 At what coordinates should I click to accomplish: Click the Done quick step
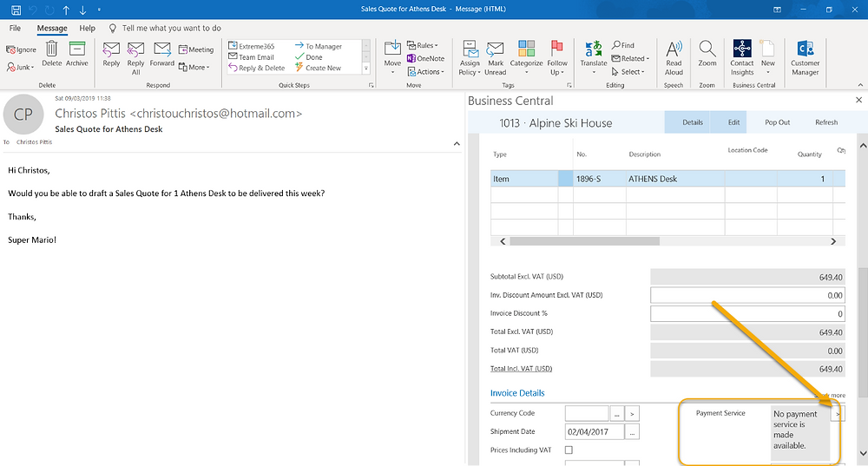click(309, 57)
